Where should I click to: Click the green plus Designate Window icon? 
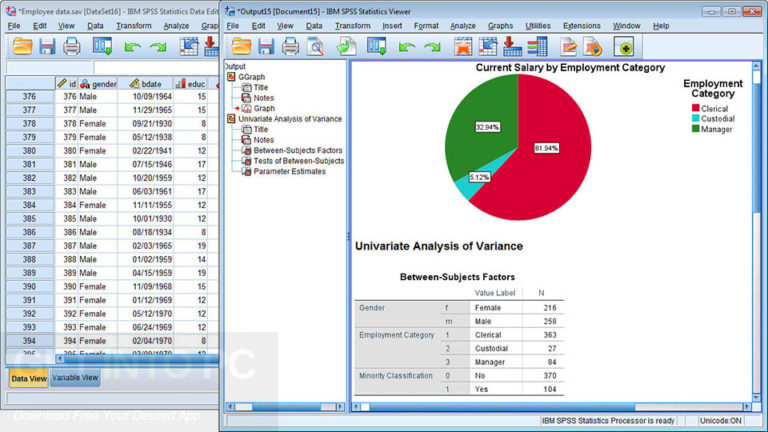click(624, 48)
